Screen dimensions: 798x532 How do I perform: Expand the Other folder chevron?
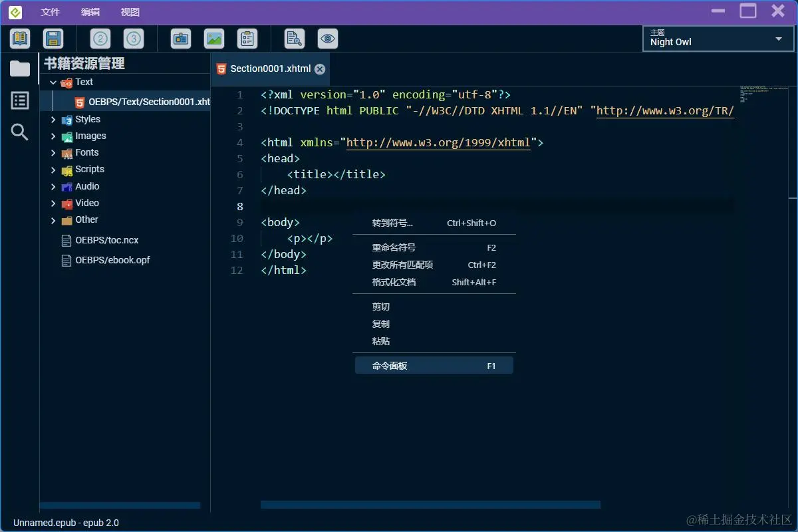tap(53, 220)
